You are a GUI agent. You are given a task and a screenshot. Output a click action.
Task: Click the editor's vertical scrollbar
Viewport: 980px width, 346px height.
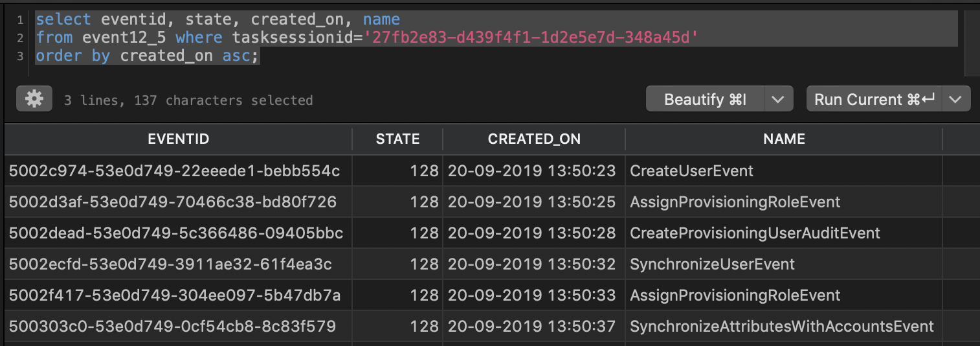[971, 39]
